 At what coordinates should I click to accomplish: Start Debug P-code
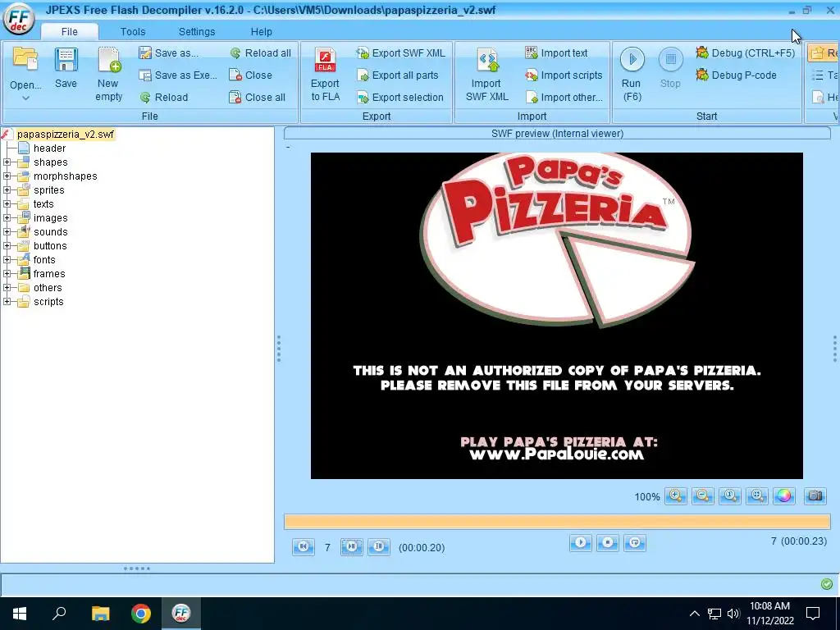(x=736, y=75)
